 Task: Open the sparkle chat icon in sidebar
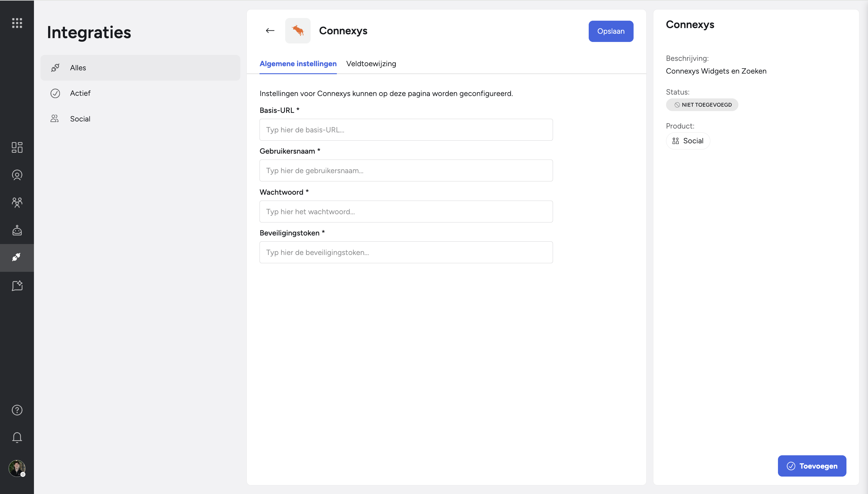(x=17, y=286)
